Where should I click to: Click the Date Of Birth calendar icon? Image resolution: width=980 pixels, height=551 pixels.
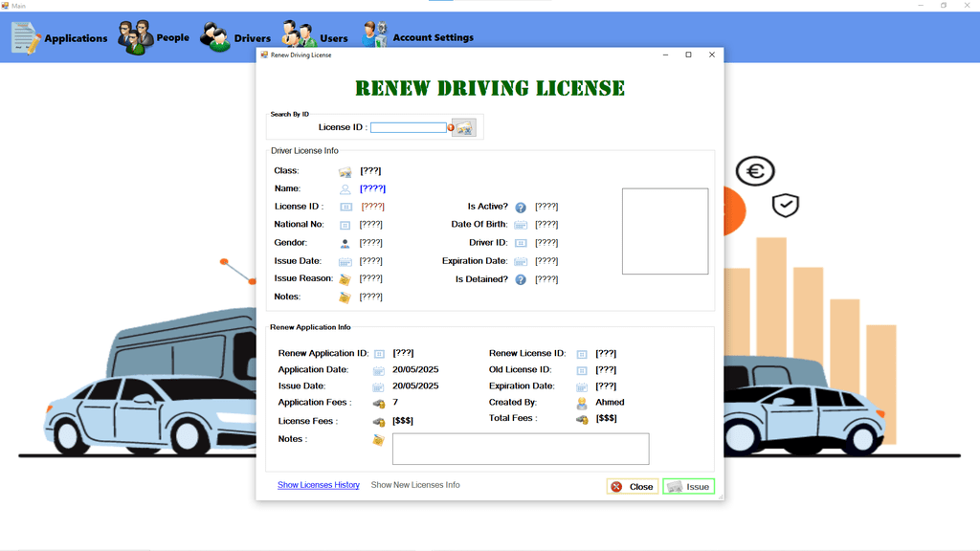pos(521,225)
